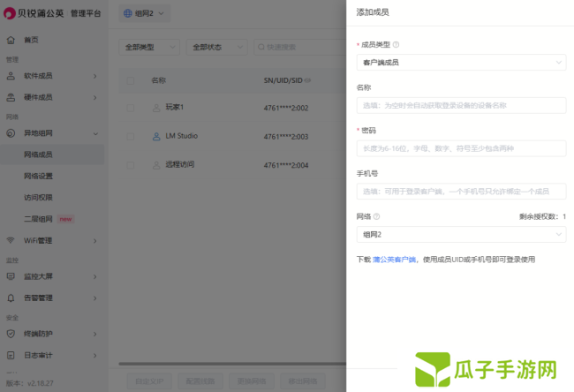574x392 pixels.
Task: Click the blue user icon beside LM Studio
Action: click(x=156, y=137)
